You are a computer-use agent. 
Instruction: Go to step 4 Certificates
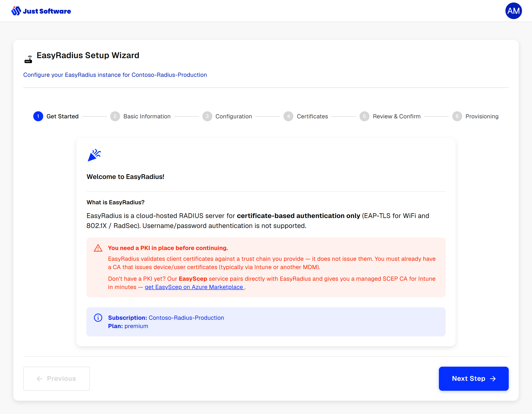pos(306,116)
